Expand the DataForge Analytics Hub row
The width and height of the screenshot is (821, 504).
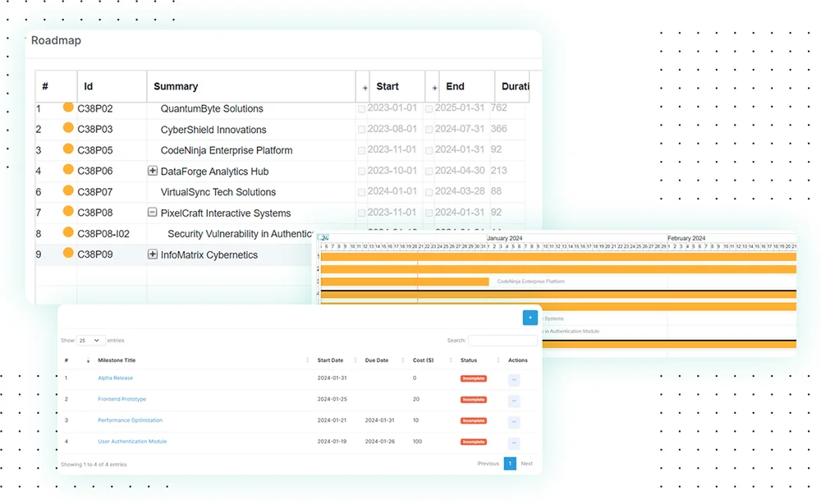(154, 171)
